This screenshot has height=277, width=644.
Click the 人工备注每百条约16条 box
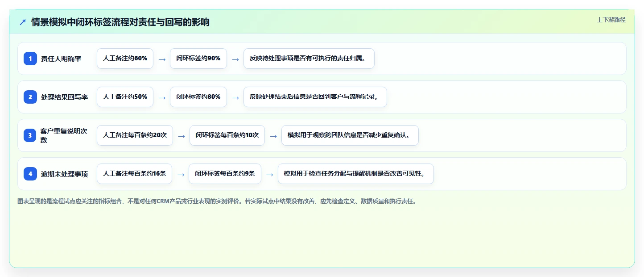[x=134, y=174]
